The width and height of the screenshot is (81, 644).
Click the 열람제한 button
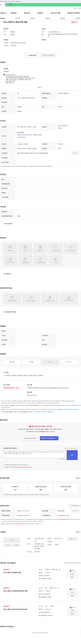(x=16, y=545)
